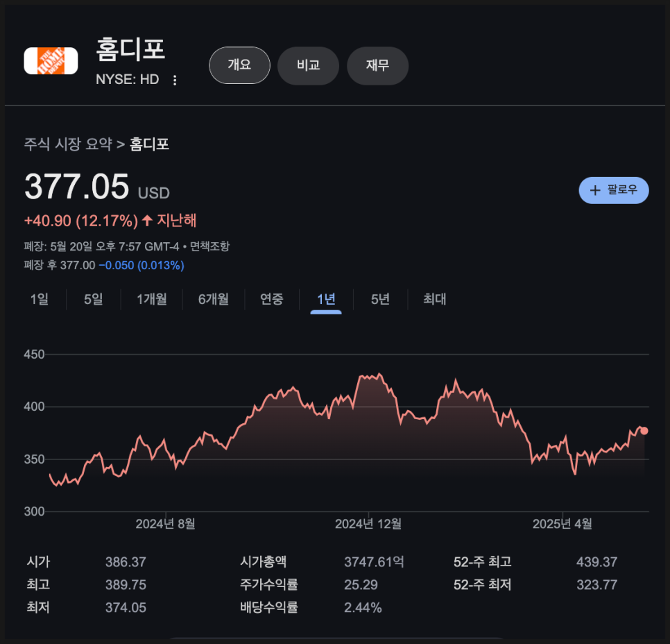Select the 1일 chart range
The image size is (670, 644).
pyautogui.click(x=40, y=299)
